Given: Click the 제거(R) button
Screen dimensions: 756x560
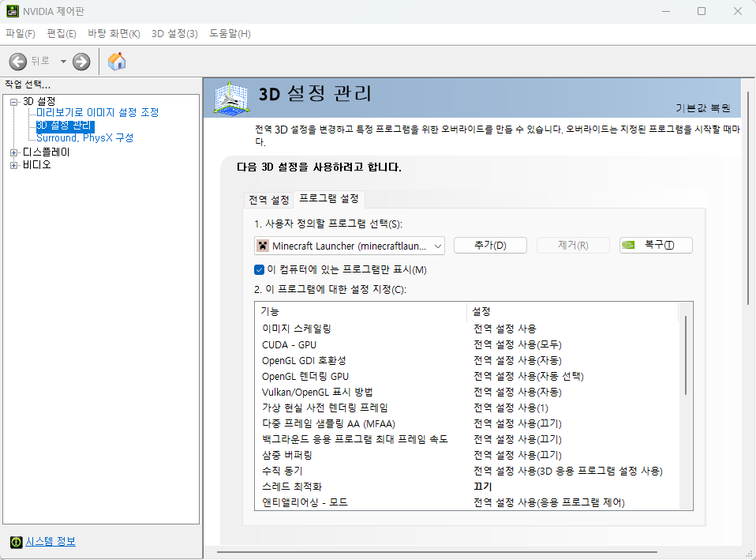Looking at the screenshot, I should click(x=573, y=245).
